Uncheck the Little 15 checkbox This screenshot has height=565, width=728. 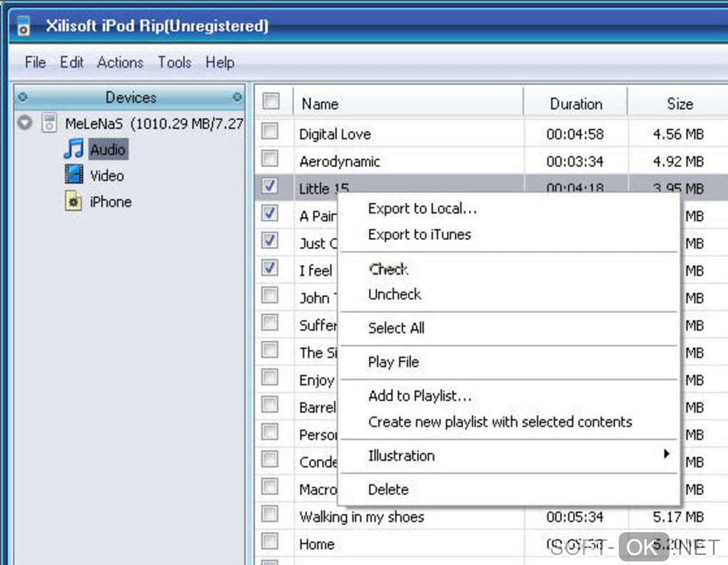pos(270,186)
